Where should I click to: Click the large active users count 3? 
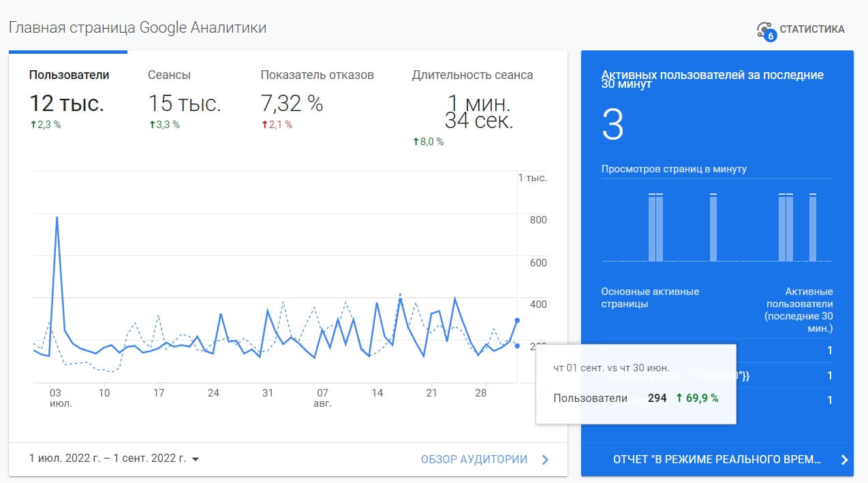click(x=613, y=124)
